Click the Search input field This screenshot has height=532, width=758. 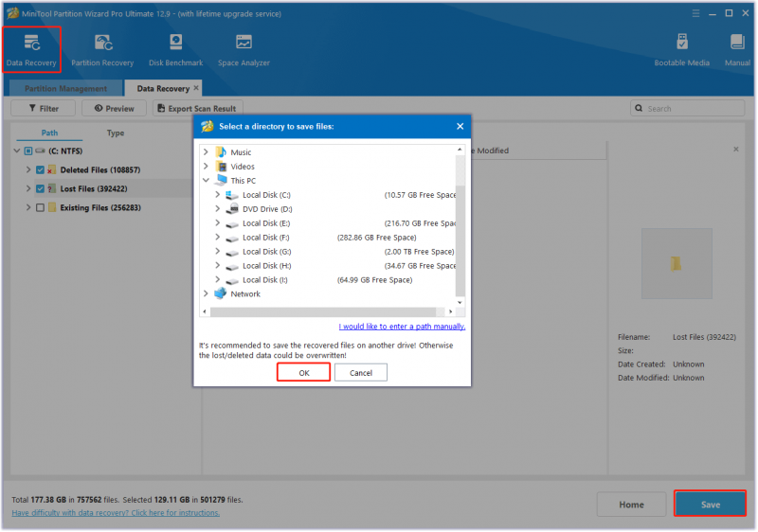coord(688,108)
